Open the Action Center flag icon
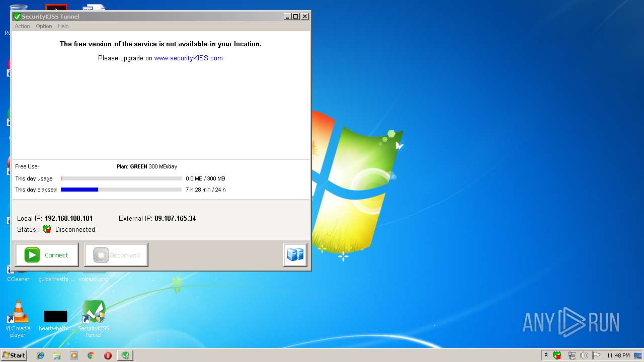Screen dimensions: 644x362 [596, 355]
